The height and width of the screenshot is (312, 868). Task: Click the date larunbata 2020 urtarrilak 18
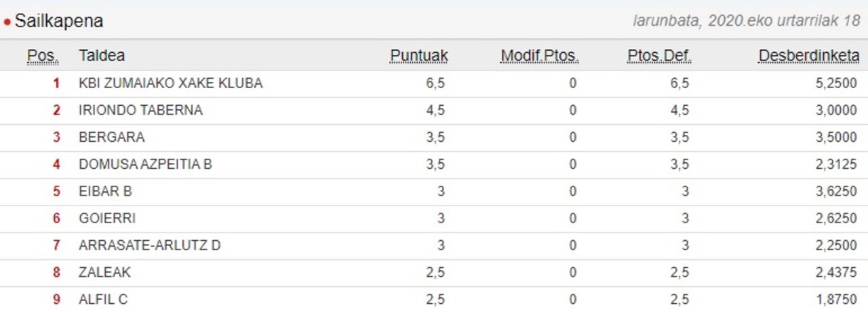tap(746, 21)
